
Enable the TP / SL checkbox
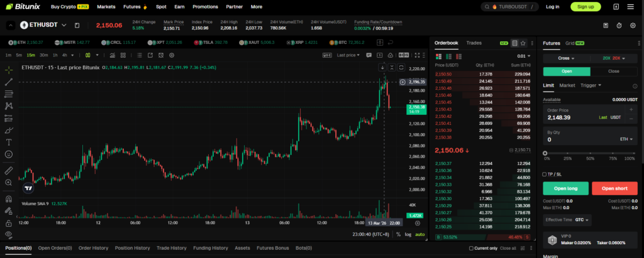point(545,175)
